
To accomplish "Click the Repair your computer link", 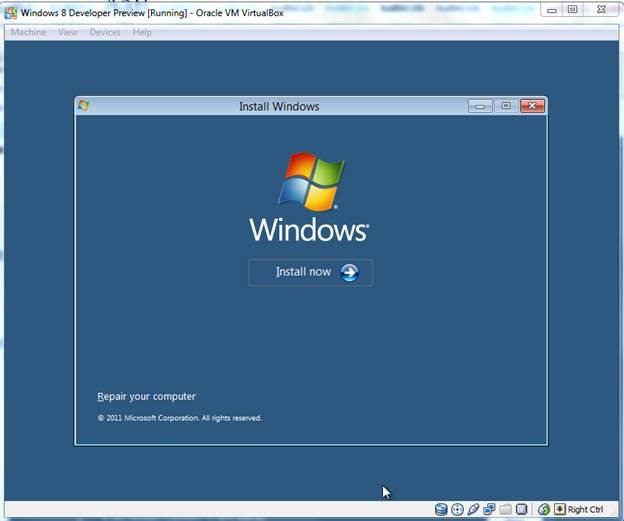I will click(x=146, y=397).
